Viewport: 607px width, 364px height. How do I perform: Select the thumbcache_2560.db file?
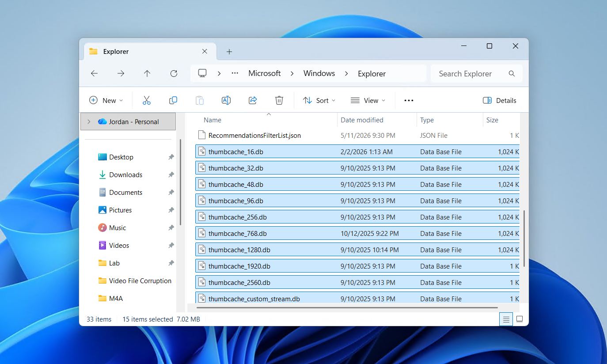click(x=357, y=283)
